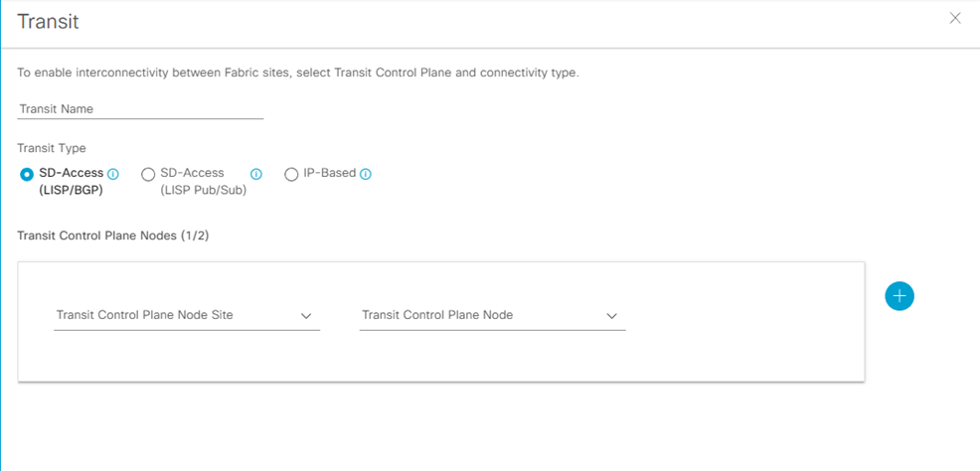The width and height of the screenshot is (980, 471).
Task: Open Transit Control Plane Node Site dropdown
Action: (186, 316)
